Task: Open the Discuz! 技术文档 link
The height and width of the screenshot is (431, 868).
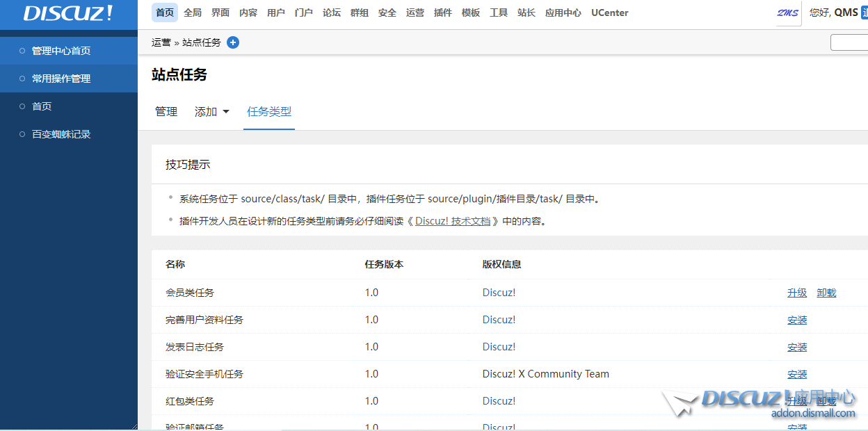Action: click(x=453, y=221)
